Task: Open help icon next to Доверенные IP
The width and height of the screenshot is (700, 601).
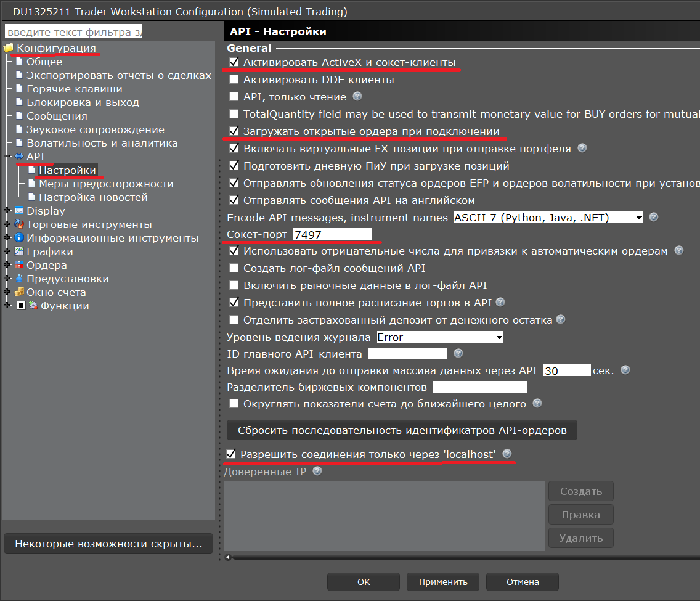Action: (x=317, y=471)
